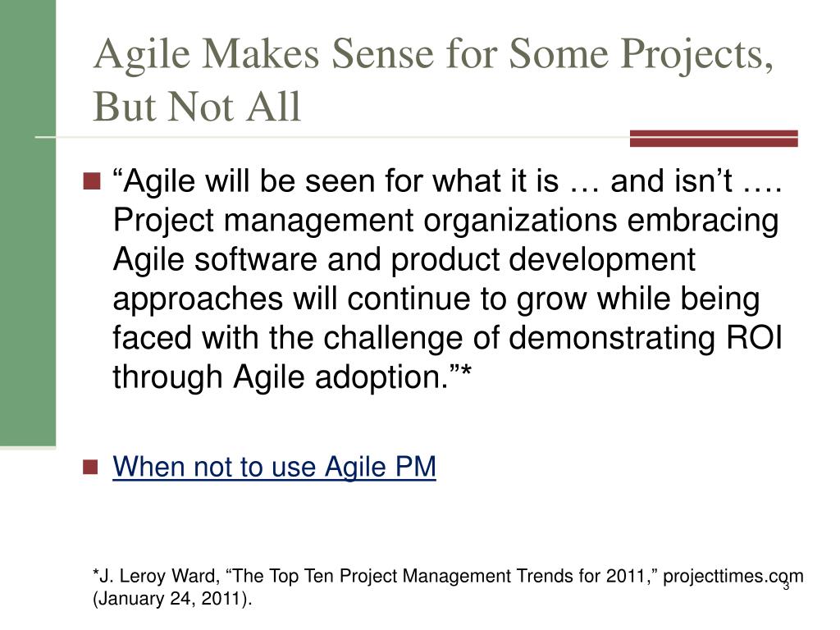Select the red double-bar accent under title
This screenshot has width=840, height=630.
click(714, 138)
